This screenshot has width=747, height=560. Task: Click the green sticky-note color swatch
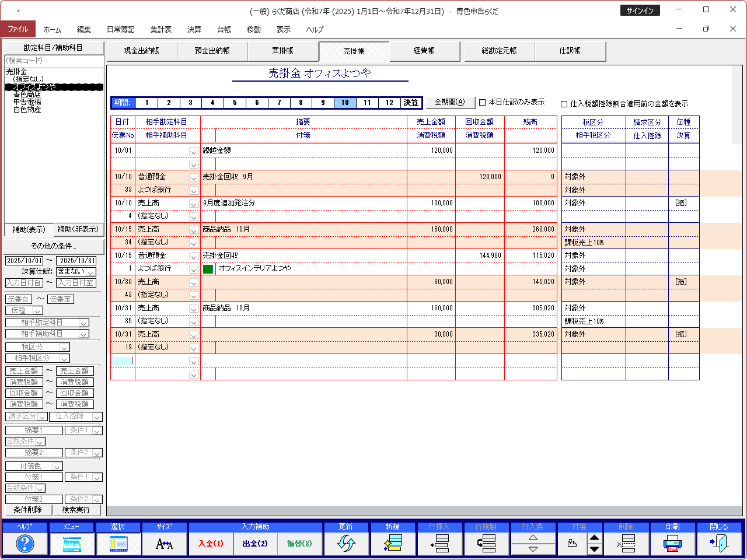[208, 269]
